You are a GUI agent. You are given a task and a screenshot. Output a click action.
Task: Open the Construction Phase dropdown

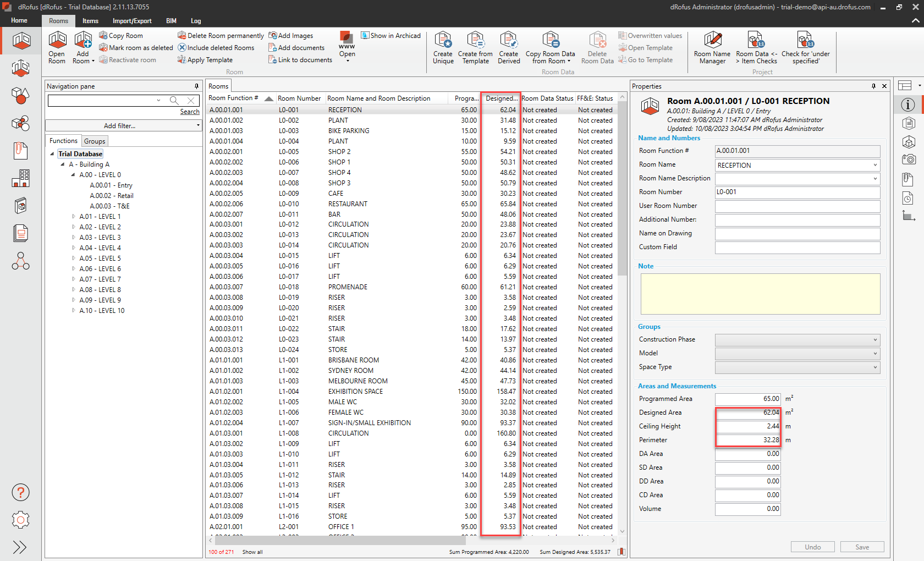(x=875, y=339)
